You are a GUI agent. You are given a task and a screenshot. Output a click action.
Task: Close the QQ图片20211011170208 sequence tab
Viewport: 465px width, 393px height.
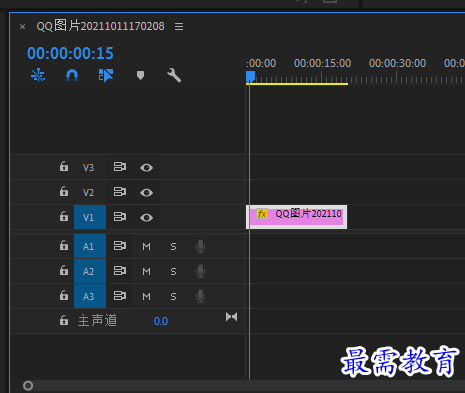pos(22,27)
